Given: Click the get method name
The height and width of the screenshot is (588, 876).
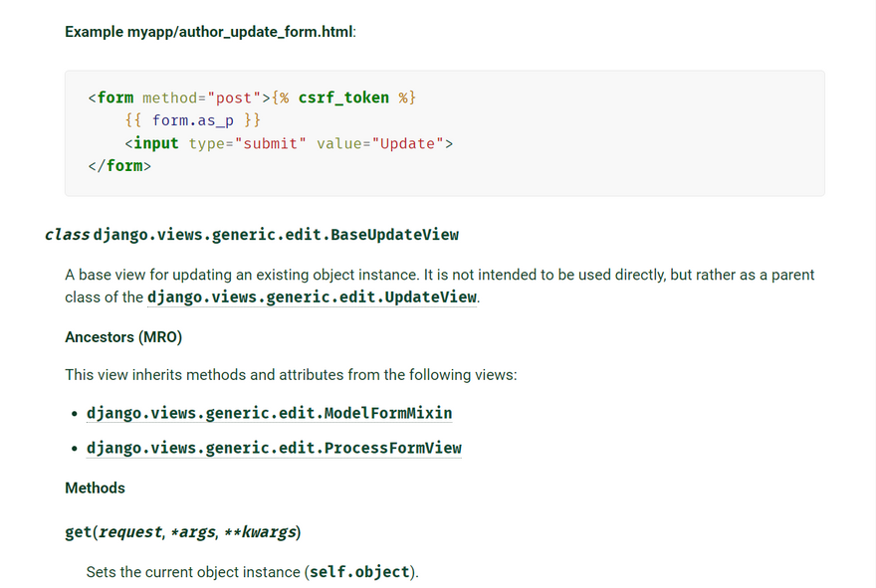Looking at the screenshot, I should 78,532.
